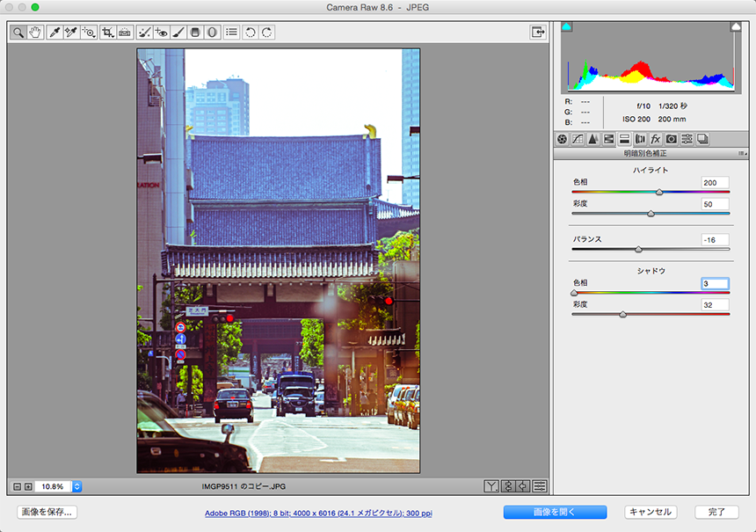Viewport: 756px width, 532px height.
Task: Click the バランス value input field
Action: [x=715, y=239]
